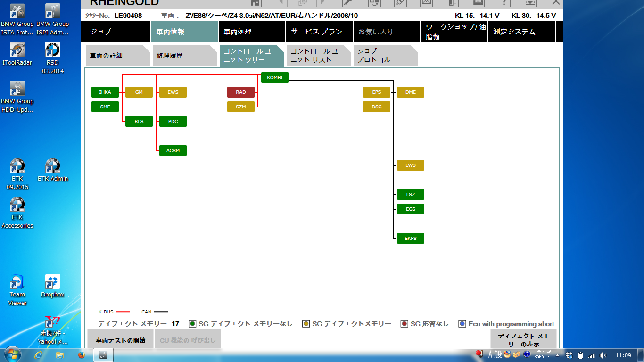Show hidden system tray icons
The image size is (644, 362).
click(x=558, y=355)
